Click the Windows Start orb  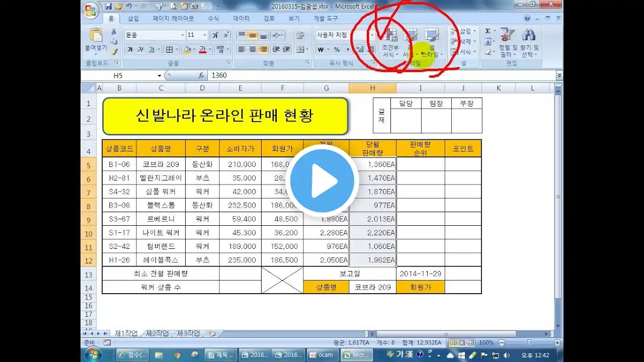93,354
